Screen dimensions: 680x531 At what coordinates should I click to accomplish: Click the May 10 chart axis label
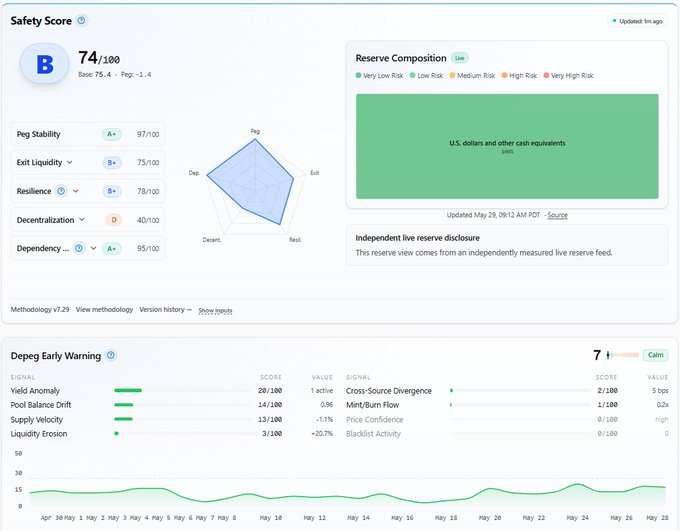pos(271,518)
